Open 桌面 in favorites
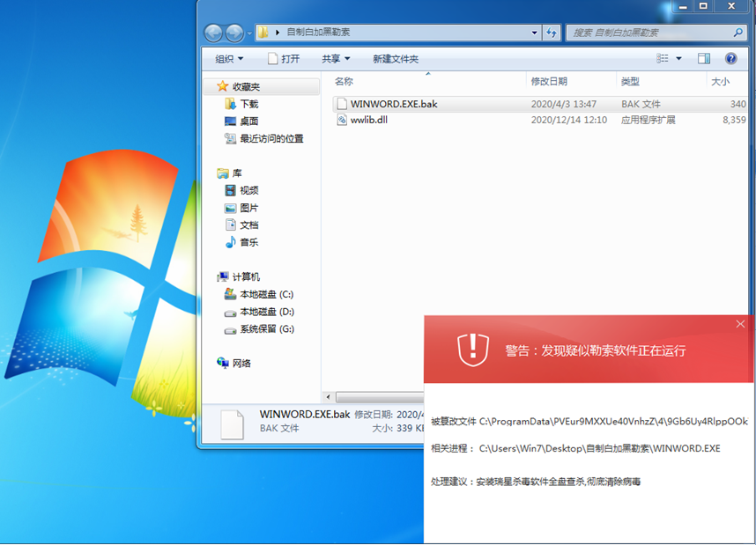Viewport: 756px width, 545px height. point(249,122)
